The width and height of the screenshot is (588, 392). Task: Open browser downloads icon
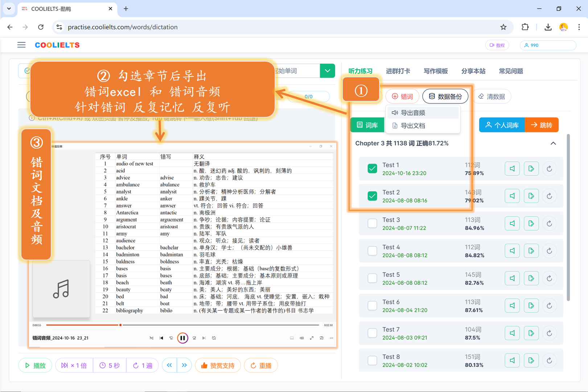pyautogui.click(x=548, y=27)
